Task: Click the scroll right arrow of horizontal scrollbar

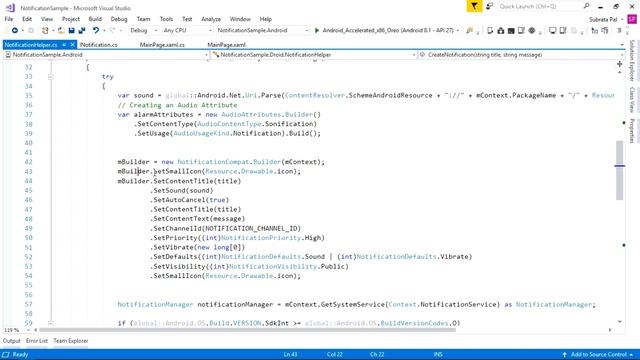Action: point(610,330)
